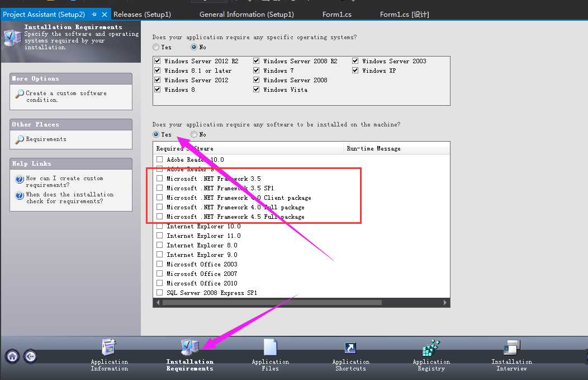Open the Application Files step icon

[271, 346]
